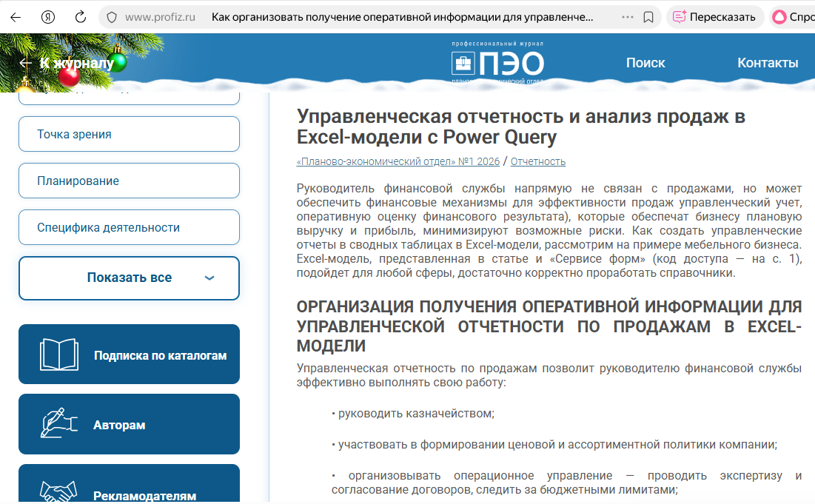Click the site protection shield icon
Viewport: 815px width, 504px height.
112,17
